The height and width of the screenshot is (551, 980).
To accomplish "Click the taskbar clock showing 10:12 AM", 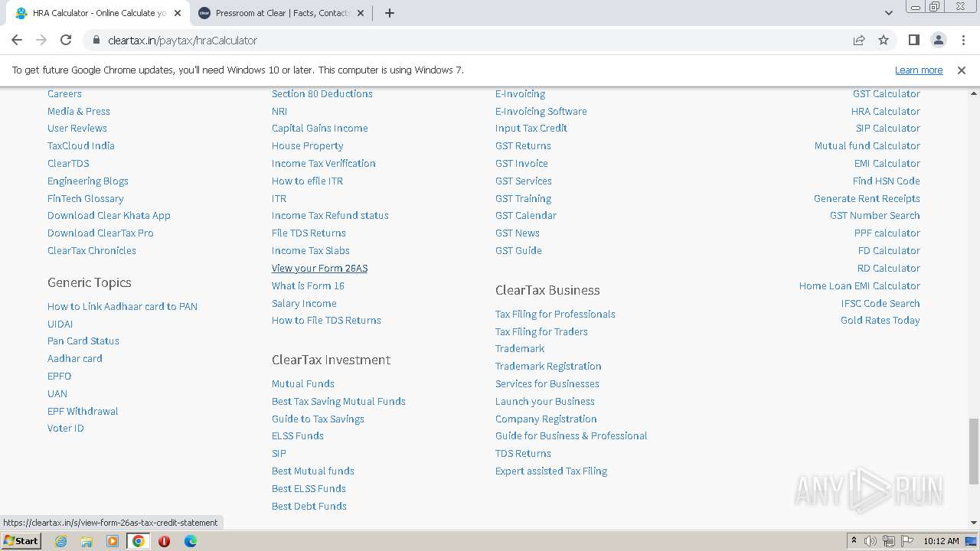I will [x=941, y=541].
